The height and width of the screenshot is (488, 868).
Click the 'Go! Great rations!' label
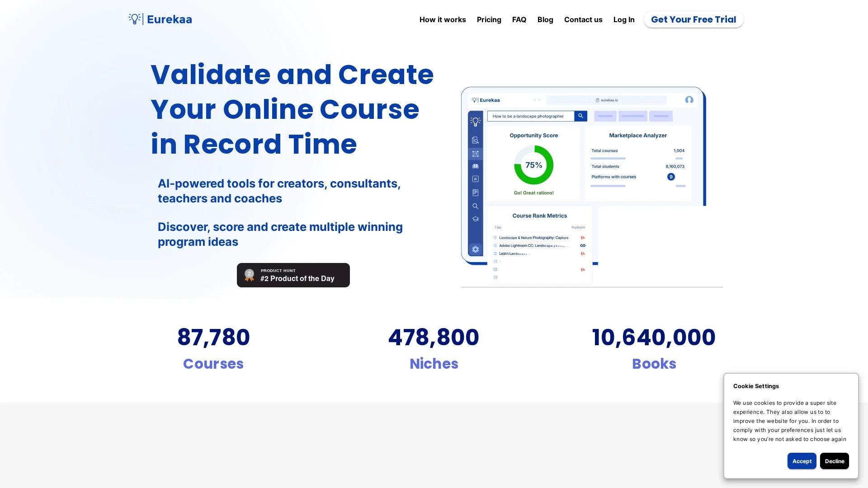point(533,193)
